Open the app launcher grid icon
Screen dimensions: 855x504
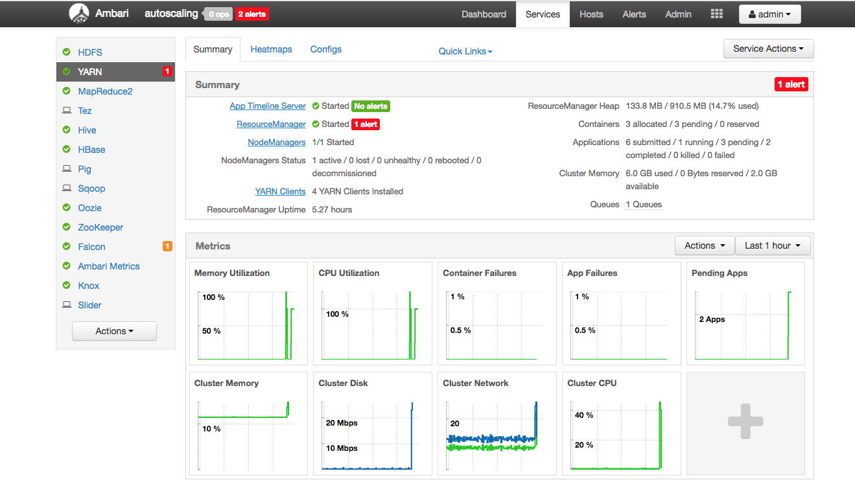pyautogui.click(x=716, y=13)
